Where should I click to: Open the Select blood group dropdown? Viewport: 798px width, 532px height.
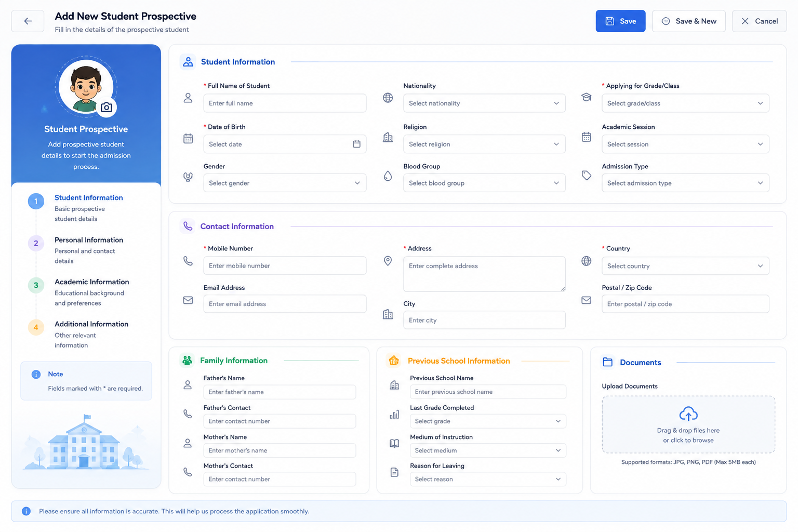(484, 183)
